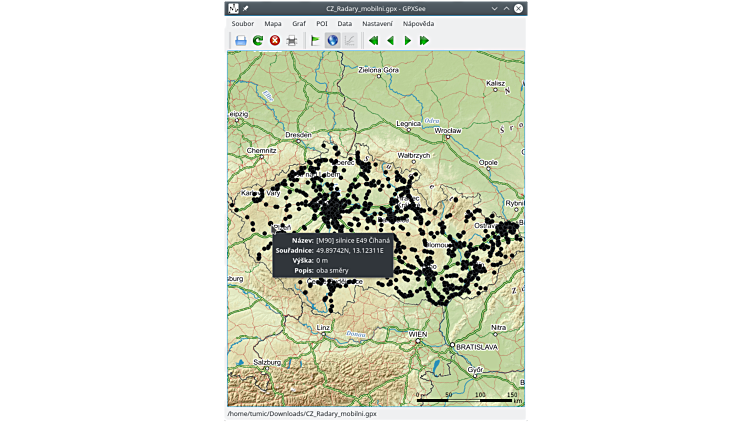Toggle POI display with flag icon
The image size is (752, 423).
coord(315,41)
